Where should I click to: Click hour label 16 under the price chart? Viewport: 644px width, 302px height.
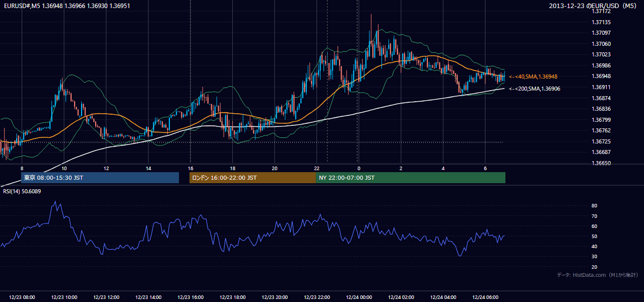(x=190, y=168)
